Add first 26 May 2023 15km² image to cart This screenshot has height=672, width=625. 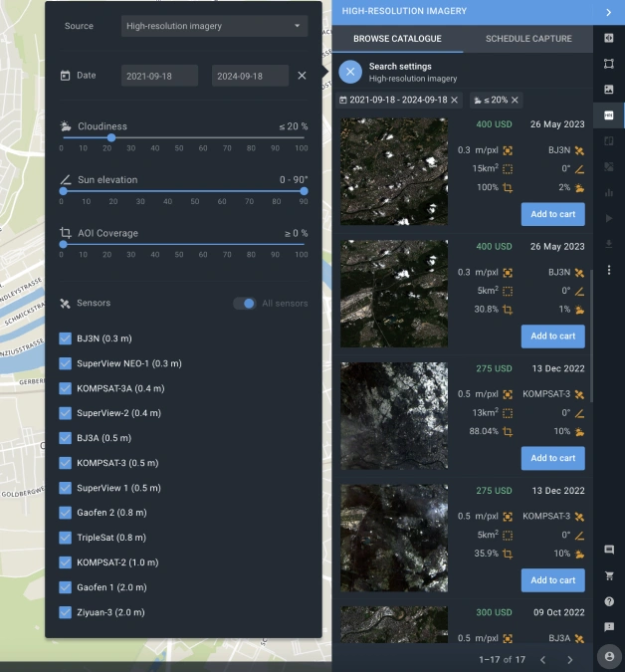[x=552, y=214]
